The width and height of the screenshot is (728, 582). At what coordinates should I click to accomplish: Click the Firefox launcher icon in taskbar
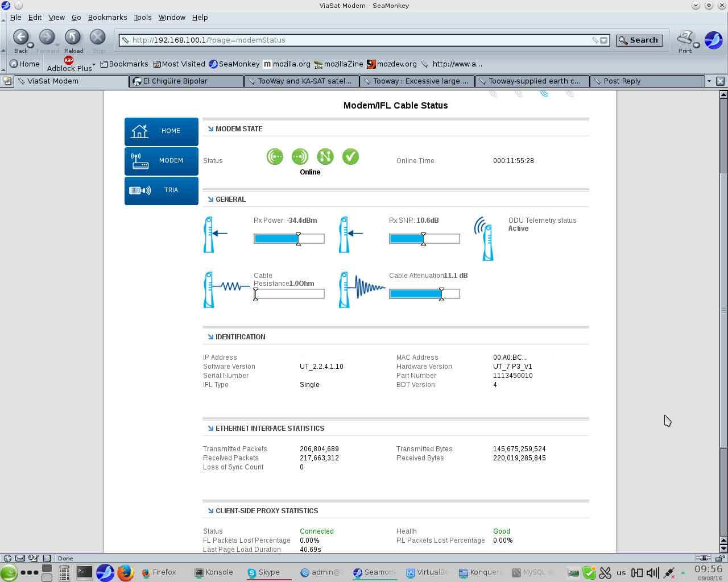(125, 572)
